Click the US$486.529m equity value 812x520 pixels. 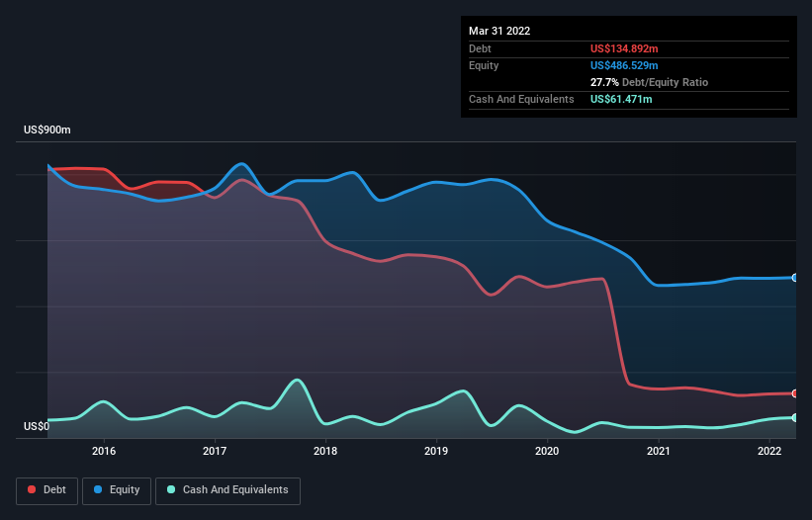point(624,65)
